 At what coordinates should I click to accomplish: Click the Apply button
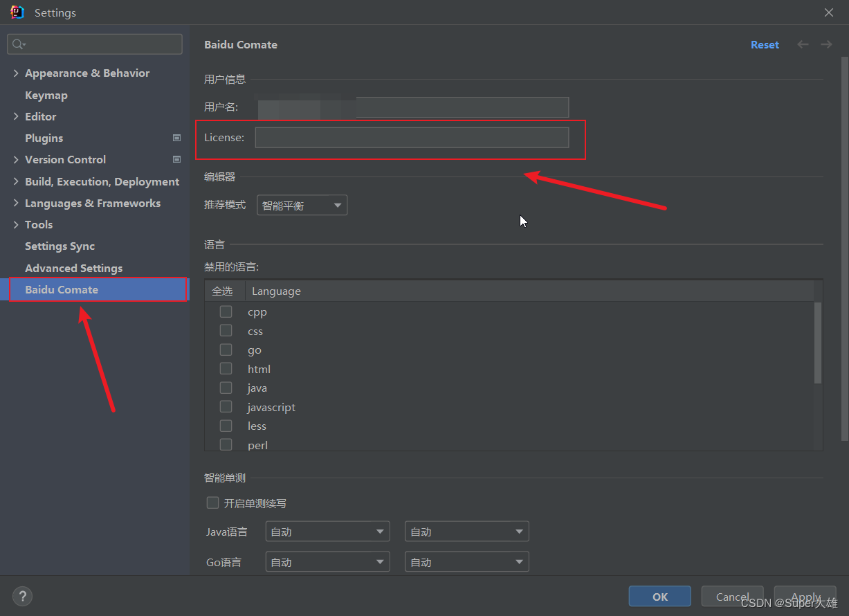(805, 597)
